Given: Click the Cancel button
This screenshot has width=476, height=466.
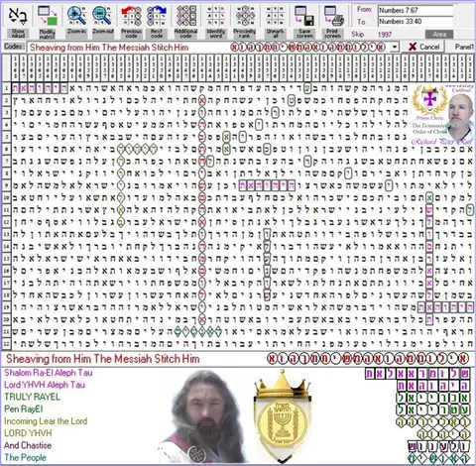Looking at the screenshot, I should 423,47.
